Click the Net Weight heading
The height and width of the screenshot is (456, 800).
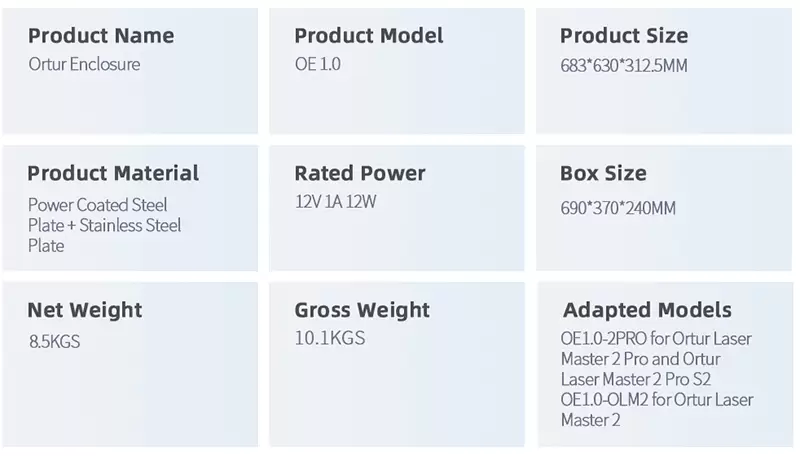(85, 310)
